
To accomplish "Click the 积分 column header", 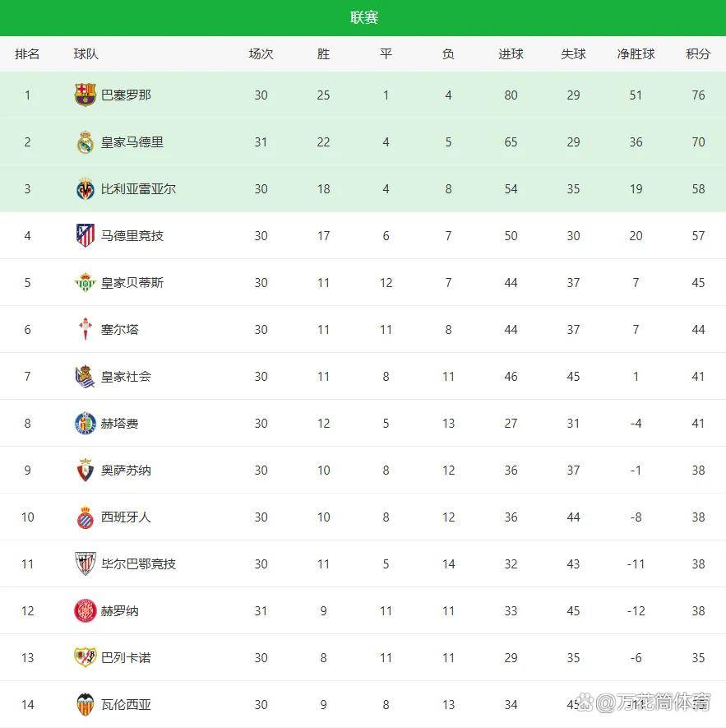I will (698, 54).
